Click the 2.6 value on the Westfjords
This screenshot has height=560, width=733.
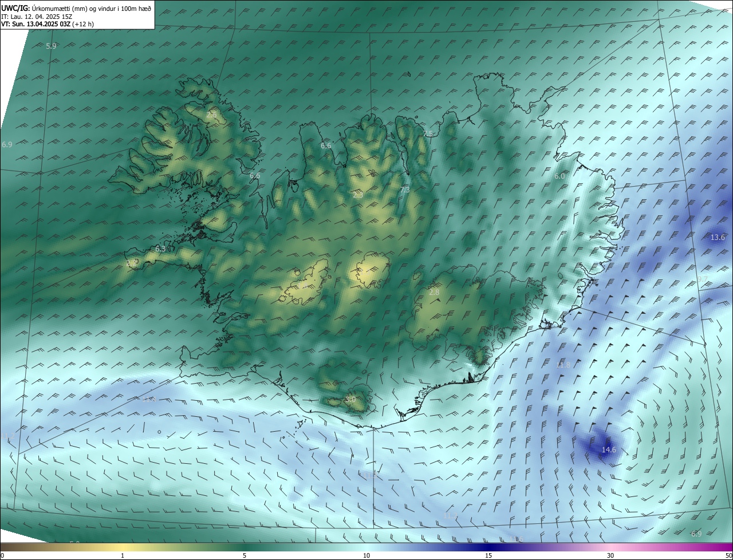click(x=211, y=115)
